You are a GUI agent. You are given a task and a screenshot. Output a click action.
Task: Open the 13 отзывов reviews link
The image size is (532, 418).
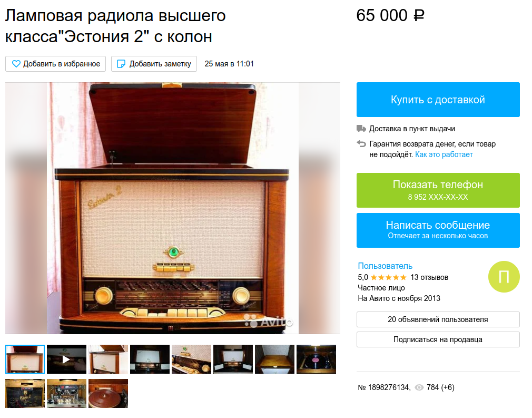tap(429, 277)
